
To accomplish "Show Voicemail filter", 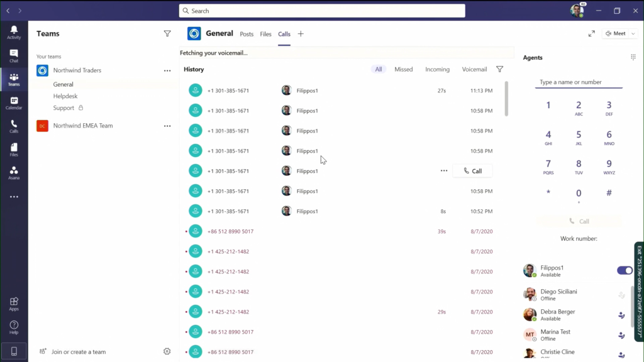I will point(474,69).
